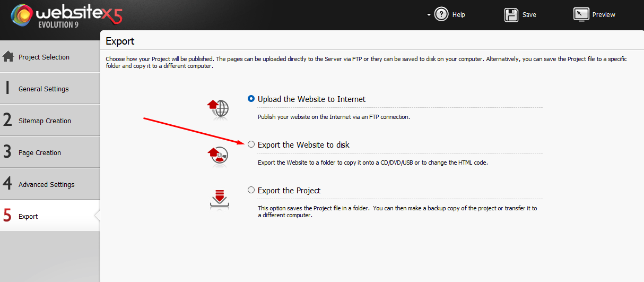Choose Export the Website to disk radio

tap(251, 144)
